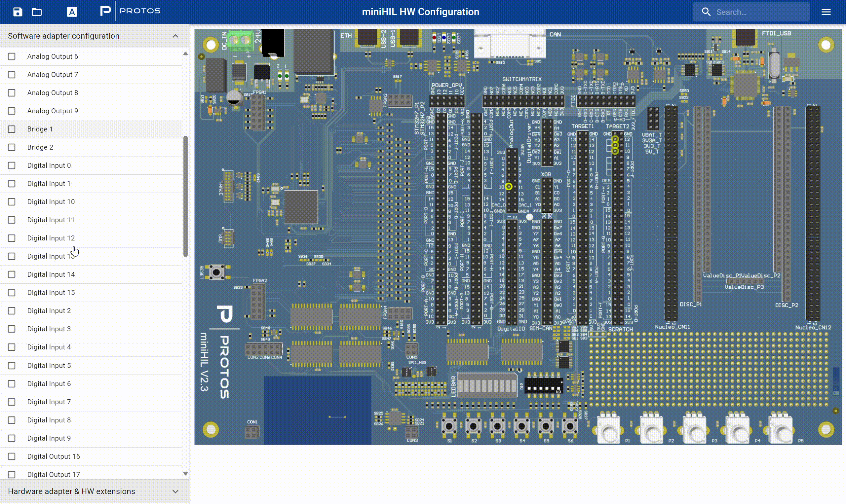This screenshot has width=846, height=504.
Task: Scroll down the software adapter list
Action: [185, 474]
